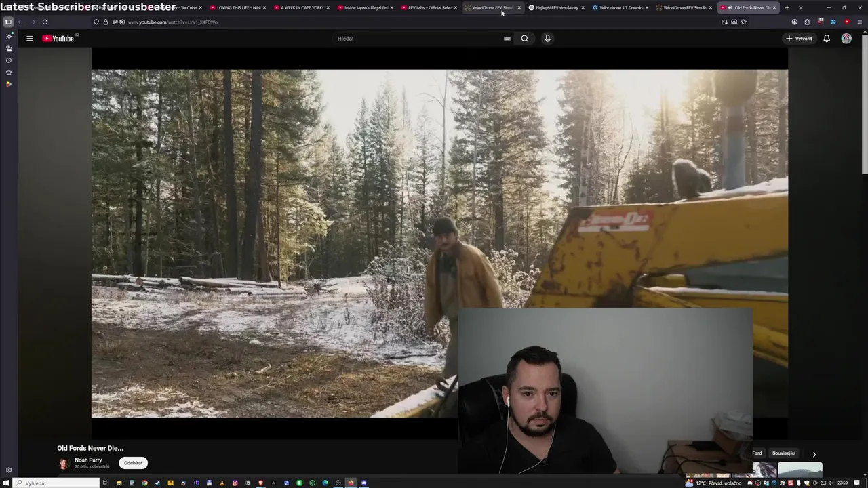Viewport: 868px width, 488px height.
Task: Open Instagram from the taskbar
Action: (x=235, y=483)
